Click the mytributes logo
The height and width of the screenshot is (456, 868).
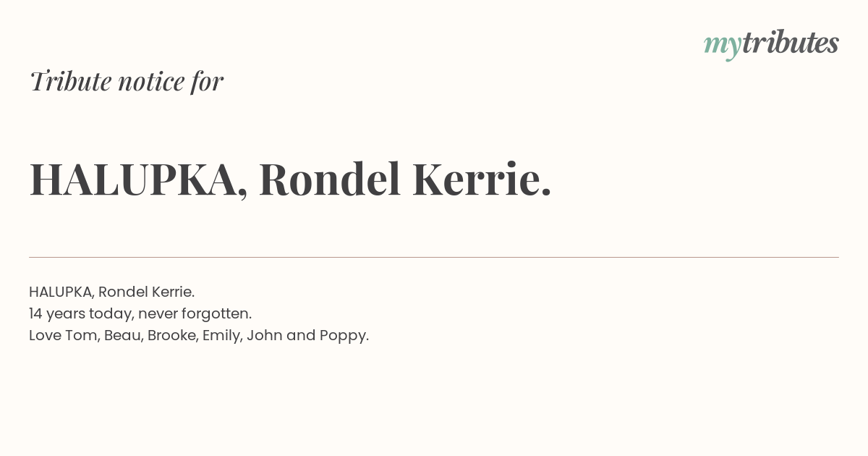(x=771, y=45)
